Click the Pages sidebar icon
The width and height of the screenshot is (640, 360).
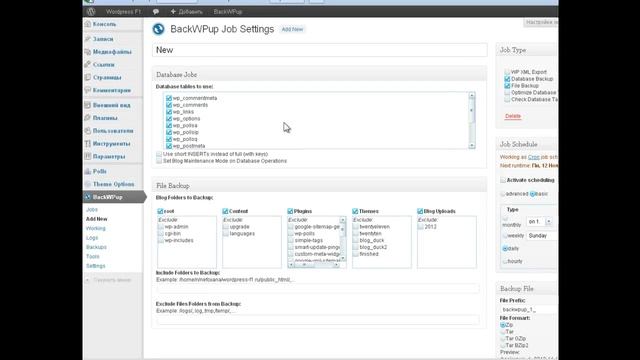click(88, 77)
